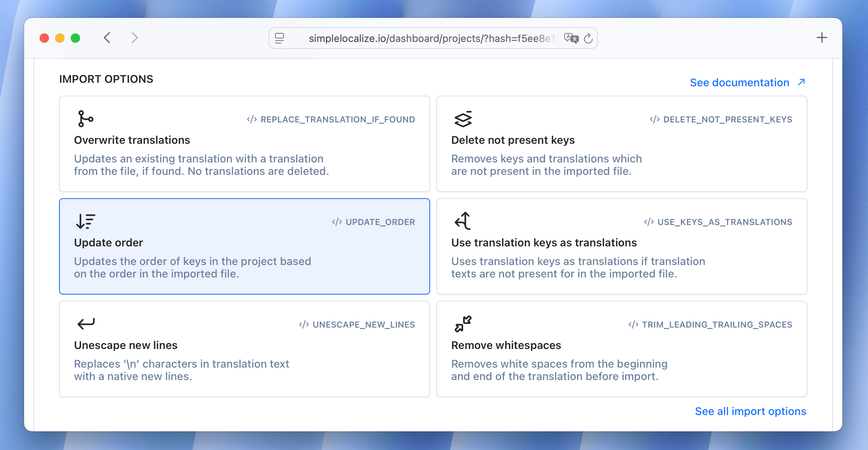The height and width of the screenshot is (450, 868).
Task: Click the branch icon on Overwrite translations
Action: tap(85, 119)
